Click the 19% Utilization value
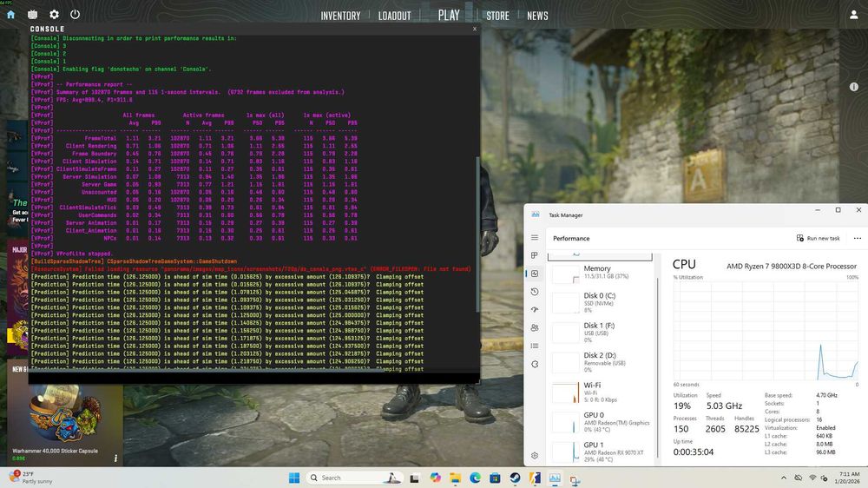Viewport: 868px width, 488px height. (x=682, y=406)
